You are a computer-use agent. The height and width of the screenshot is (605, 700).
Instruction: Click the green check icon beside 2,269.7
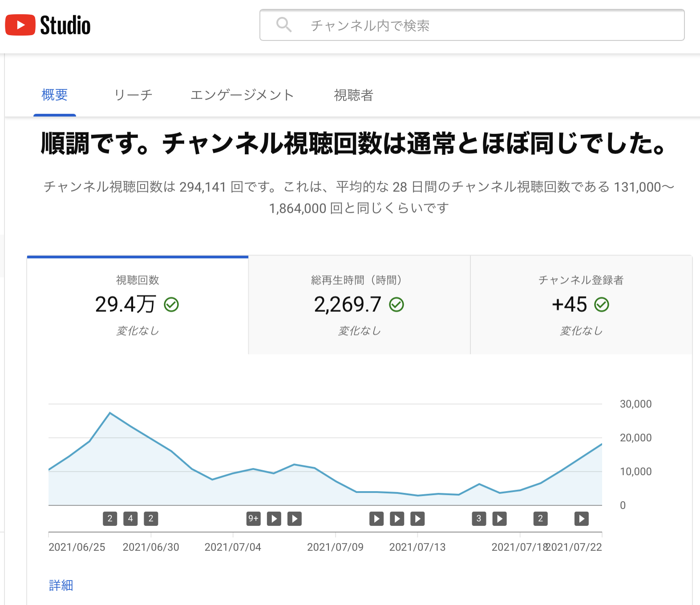click(397, 305)
